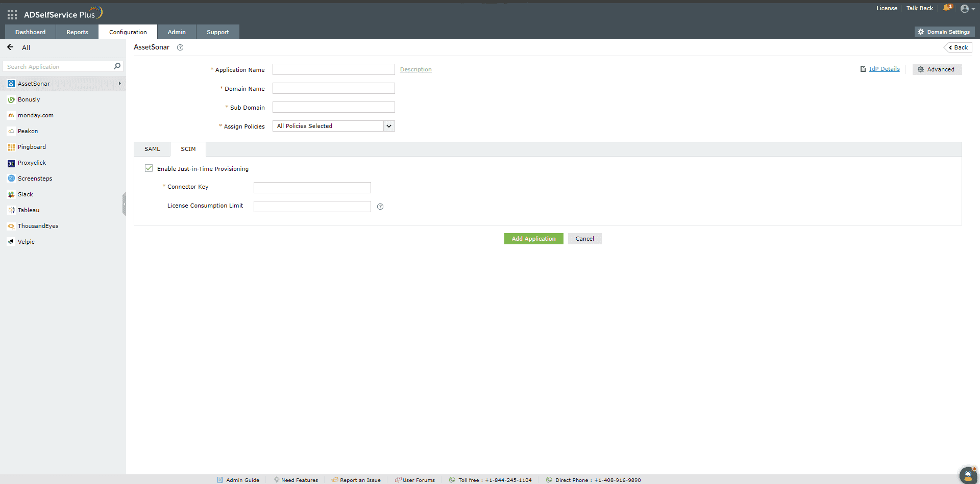Click the Slack app icon

pyautogui.click(x=11, y=194)
